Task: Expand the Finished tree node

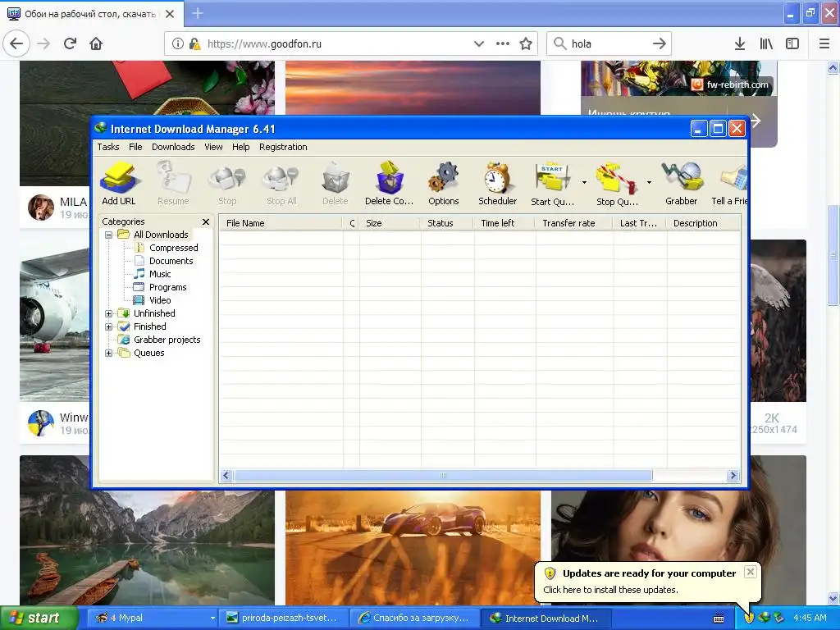Action: tap(109, 326)
